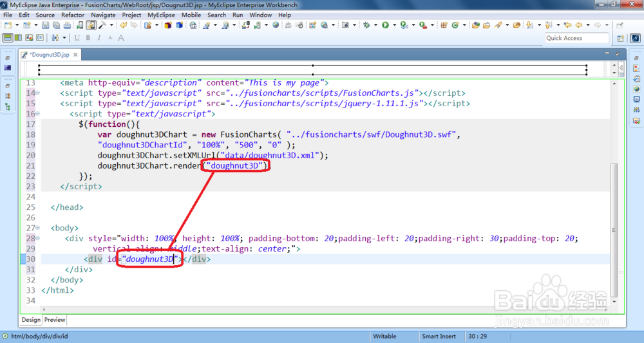Click the editor vertical scrollbar thumb
Viewport: 644px width, 343px height.
coord(614,230)
